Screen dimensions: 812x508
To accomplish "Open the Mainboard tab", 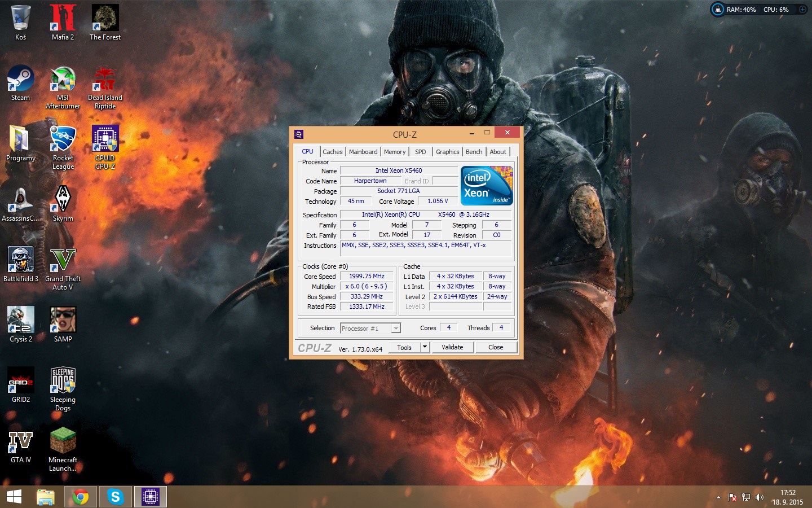I will tap(363, 152).
